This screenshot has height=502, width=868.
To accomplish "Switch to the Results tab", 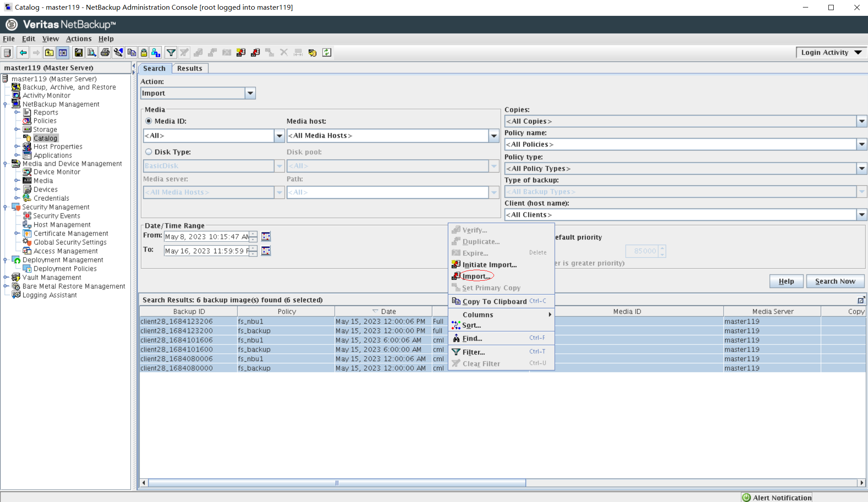I will pos(190,68).
